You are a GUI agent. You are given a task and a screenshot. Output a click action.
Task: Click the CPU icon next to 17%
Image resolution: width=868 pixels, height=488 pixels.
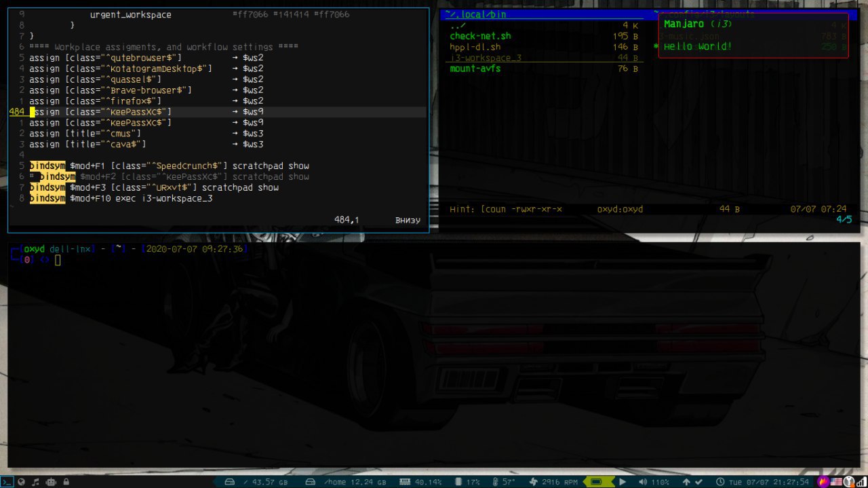coord(457,482)
